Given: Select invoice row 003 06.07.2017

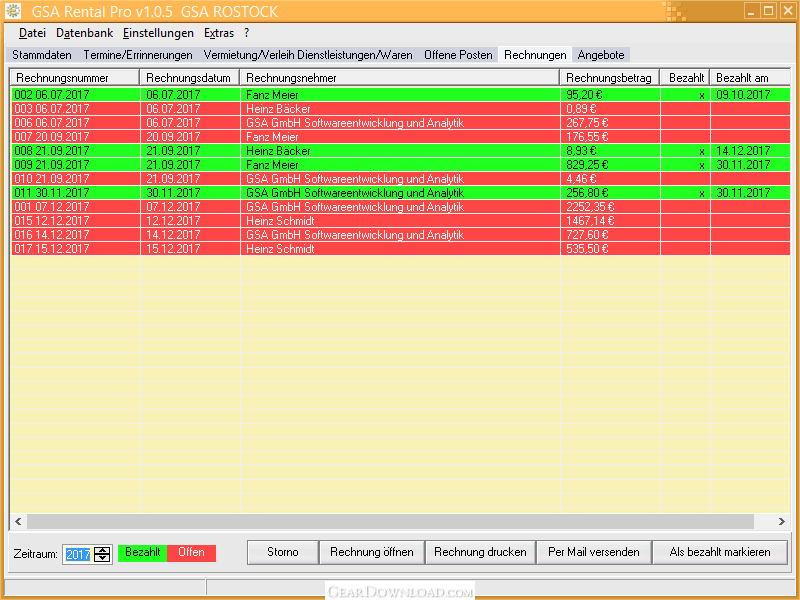Looking at the screenshot, I should (x=401, y=109).
